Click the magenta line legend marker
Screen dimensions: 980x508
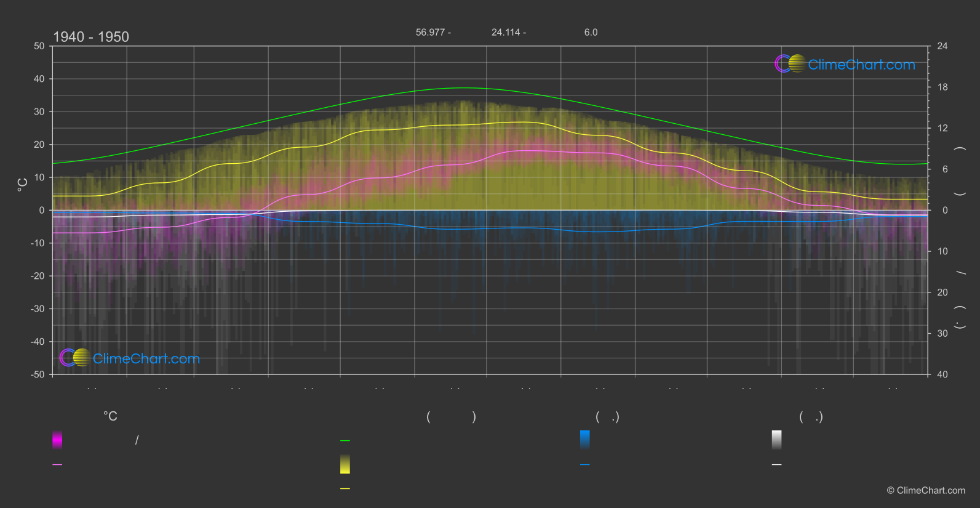(57, 465)
